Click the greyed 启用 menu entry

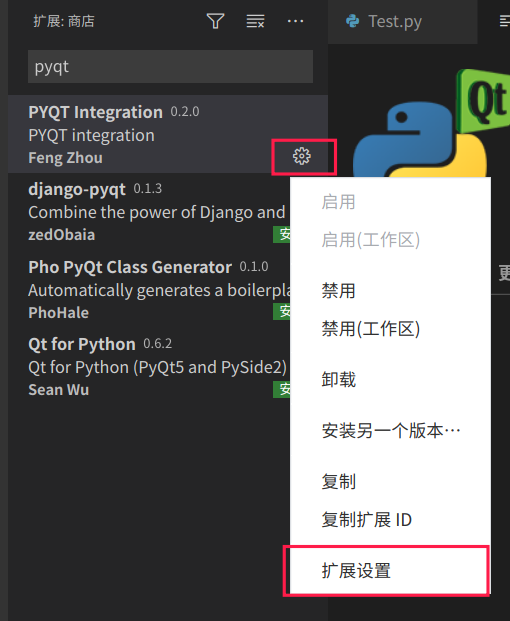(390, 202)
